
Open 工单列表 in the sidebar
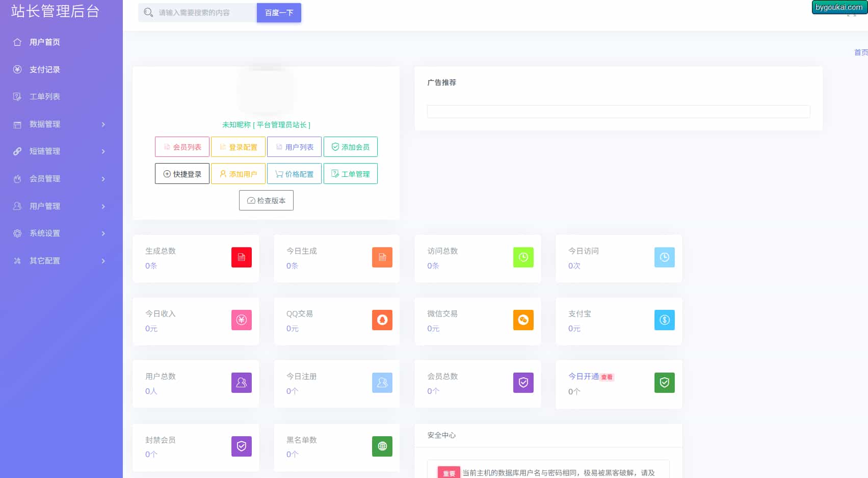[x=45, y=97]
